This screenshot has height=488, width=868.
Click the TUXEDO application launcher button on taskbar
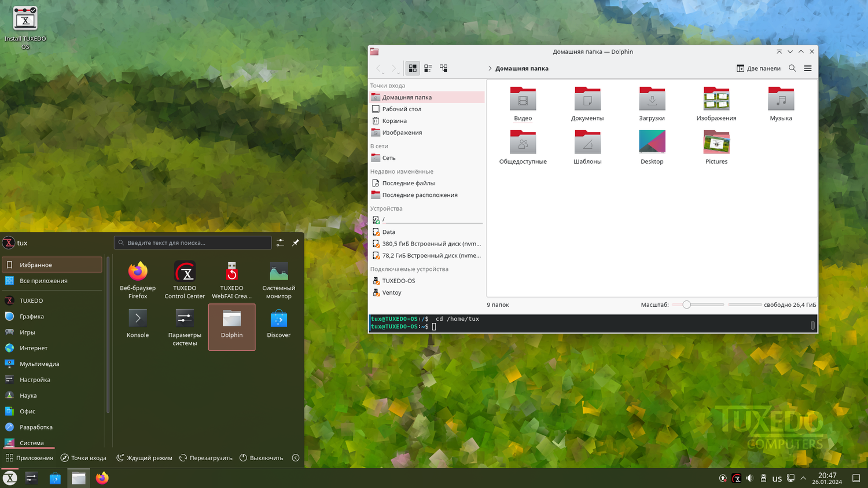(10, 478)
